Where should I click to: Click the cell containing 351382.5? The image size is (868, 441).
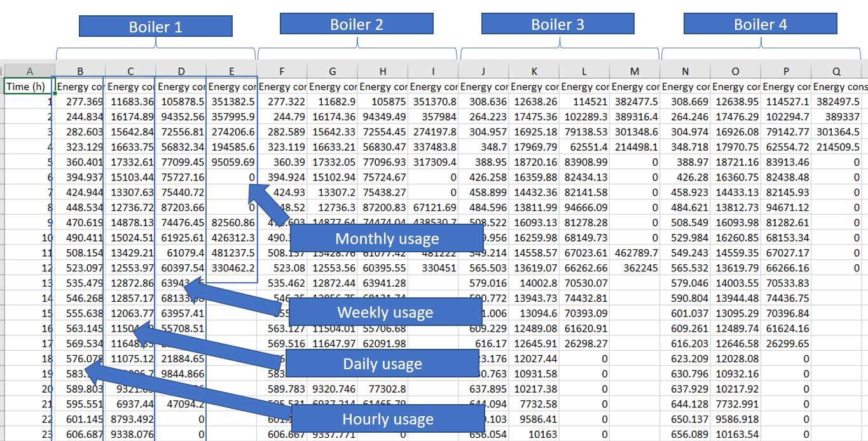(x=231, y=102)
